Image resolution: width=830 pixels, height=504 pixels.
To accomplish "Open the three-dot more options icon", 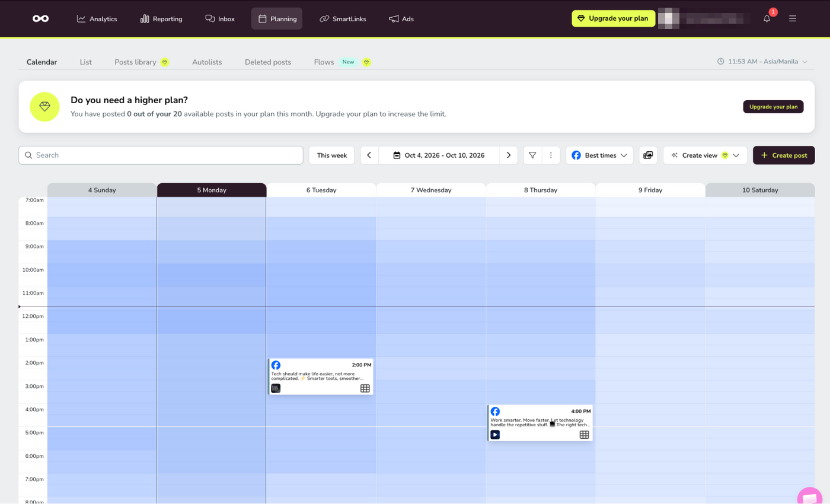I will click(551, 155).
